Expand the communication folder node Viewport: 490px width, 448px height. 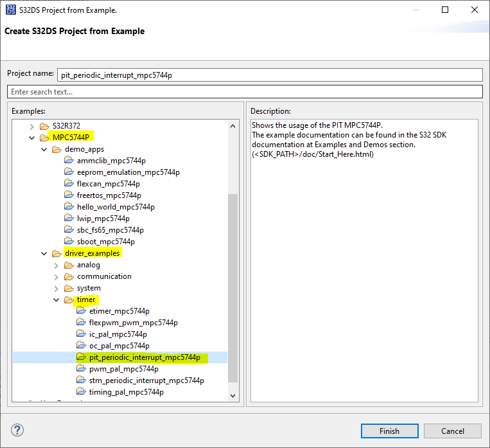(57, 277)
